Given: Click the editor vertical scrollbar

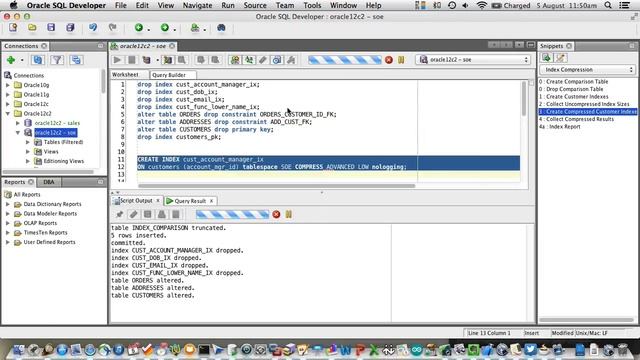Looking at the screenshot, I should click(524, 98).
